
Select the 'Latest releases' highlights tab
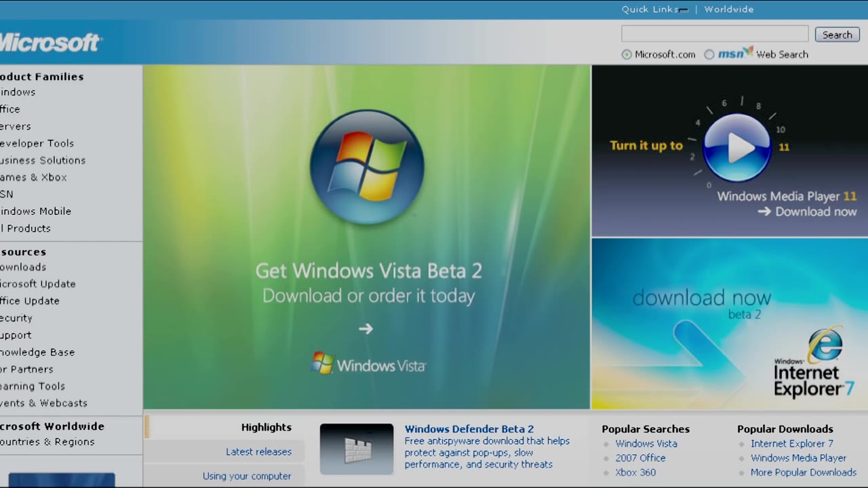(259, 452)
